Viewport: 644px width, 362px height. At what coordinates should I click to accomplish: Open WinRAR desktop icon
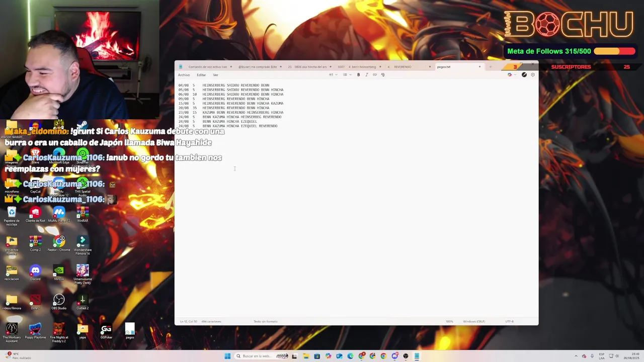point(83,215)
